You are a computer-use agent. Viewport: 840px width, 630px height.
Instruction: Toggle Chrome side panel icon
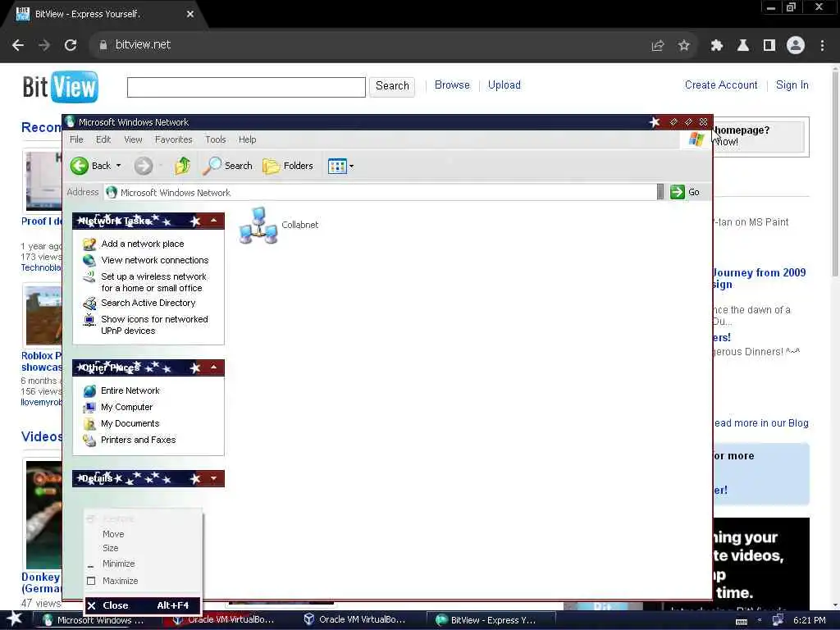pos(769,46)
